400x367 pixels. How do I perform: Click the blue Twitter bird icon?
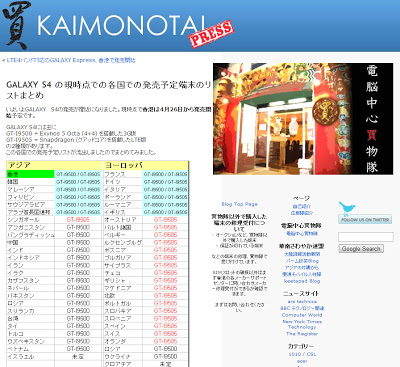[346, 208]
